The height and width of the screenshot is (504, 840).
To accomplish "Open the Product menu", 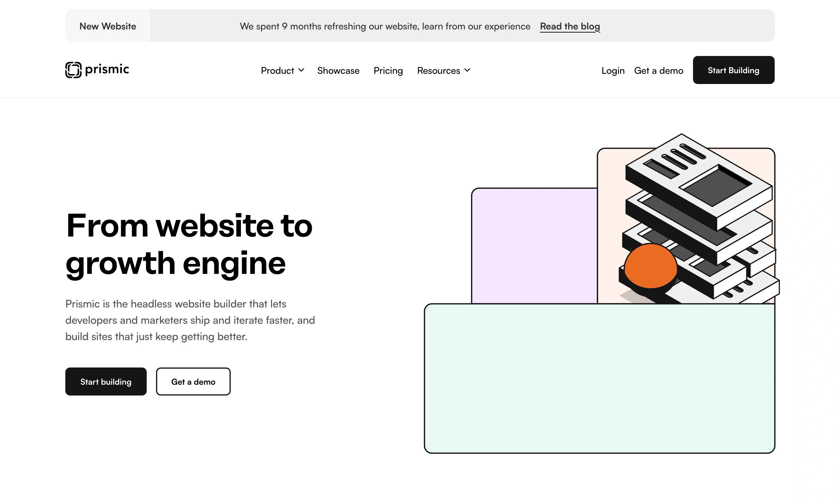I will [282, 70].
